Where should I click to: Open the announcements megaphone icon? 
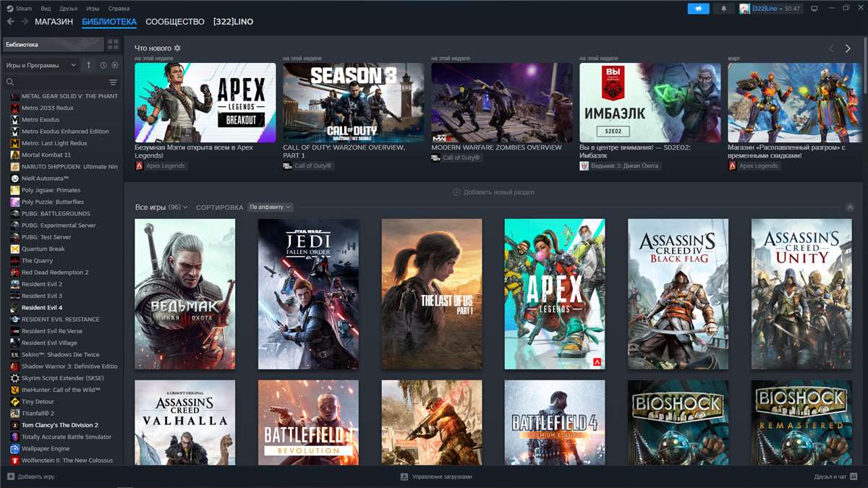(x=699, y=9)
